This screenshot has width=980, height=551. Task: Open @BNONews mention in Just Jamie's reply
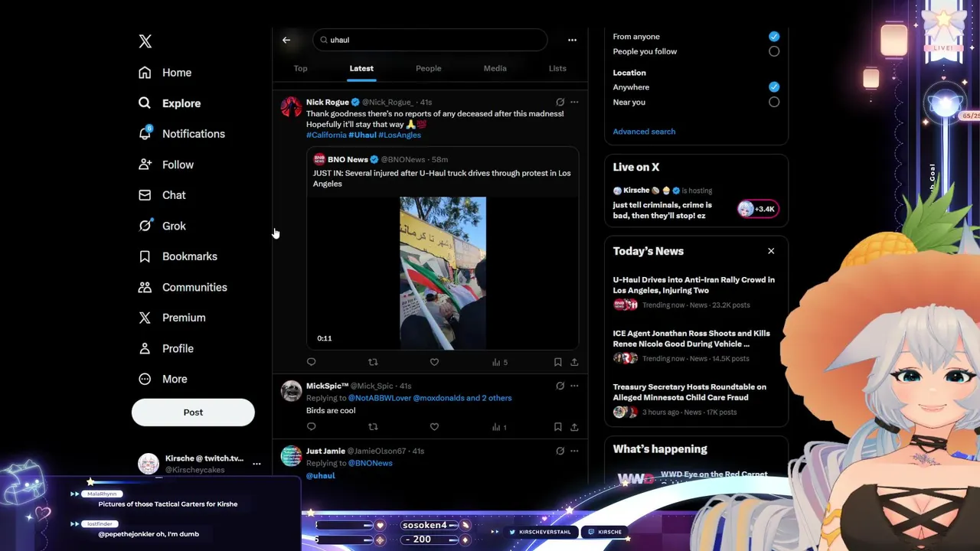pos(371,463)
